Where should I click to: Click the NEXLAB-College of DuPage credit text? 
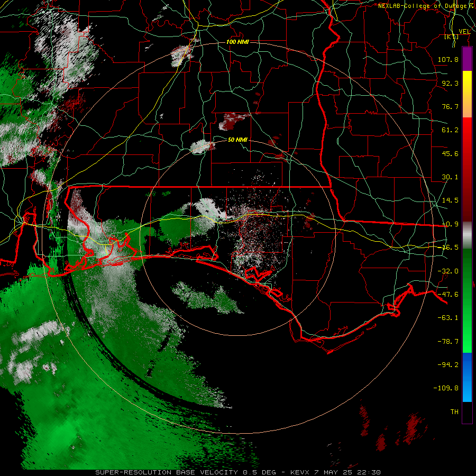coord(425,6)
